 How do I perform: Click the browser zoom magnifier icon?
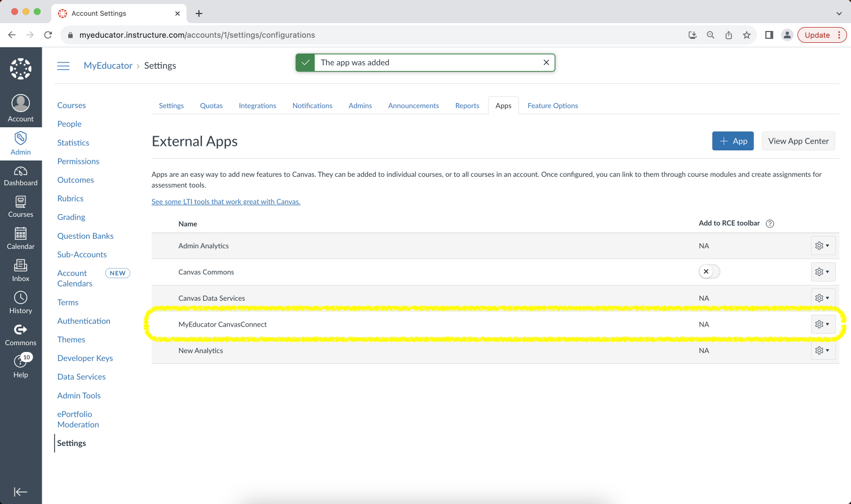click(711, 35)
